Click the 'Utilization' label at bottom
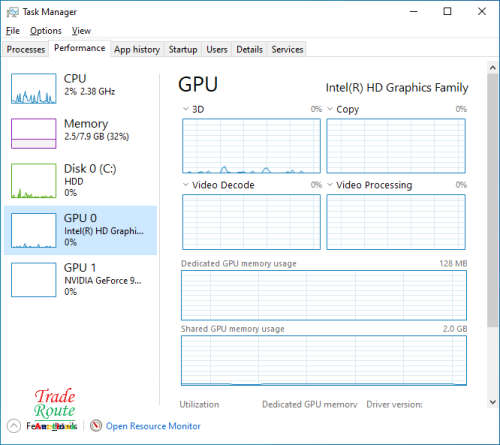Image resolution: width=500 pixels, height=445 pixels. pyautogui.click(x=199, y=404)
